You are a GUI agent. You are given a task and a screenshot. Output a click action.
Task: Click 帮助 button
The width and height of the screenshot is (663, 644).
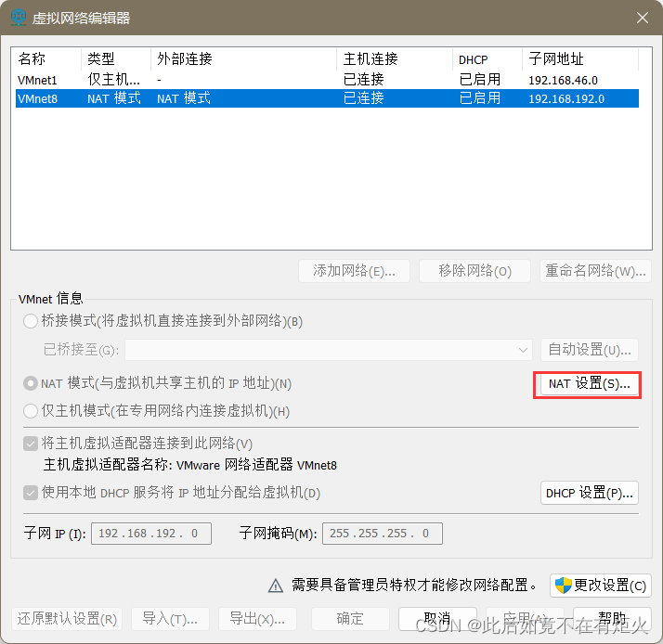tap(612, 619)
